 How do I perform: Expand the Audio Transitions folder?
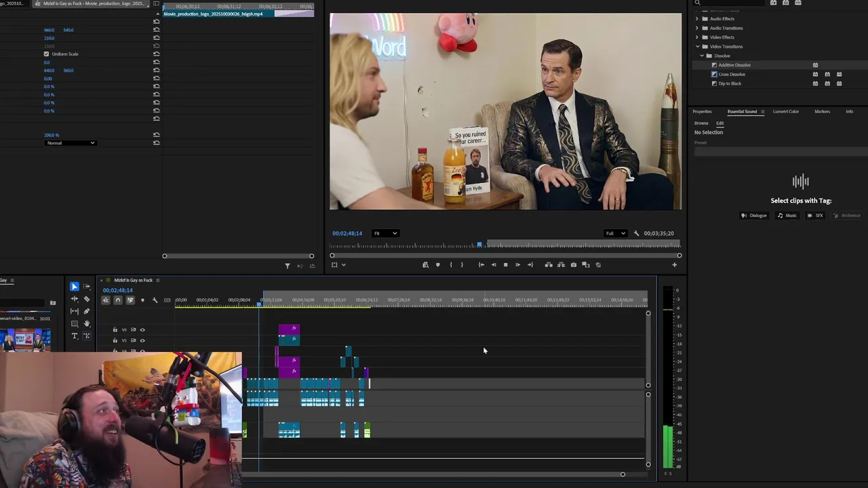696,28
